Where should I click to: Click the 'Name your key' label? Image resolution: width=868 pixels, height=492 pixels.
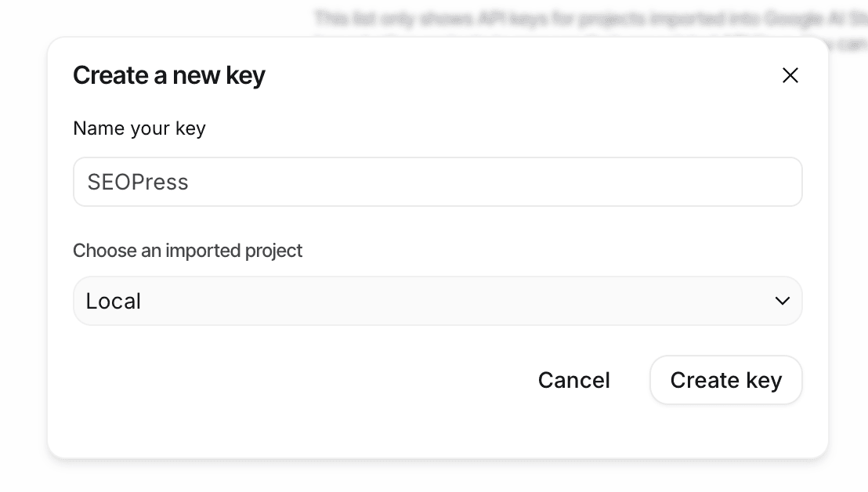tap(139, 128)
